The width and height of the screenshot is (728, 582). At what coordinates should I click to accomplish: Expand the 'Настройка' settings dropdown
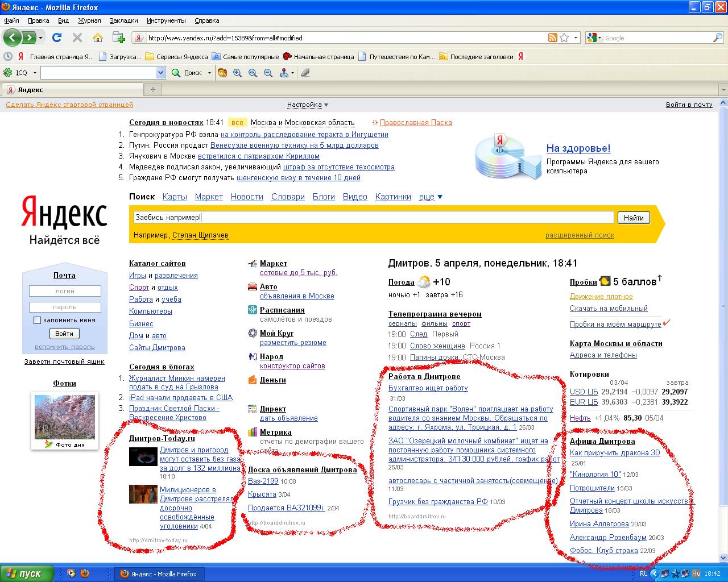click(x=308, y=105)
